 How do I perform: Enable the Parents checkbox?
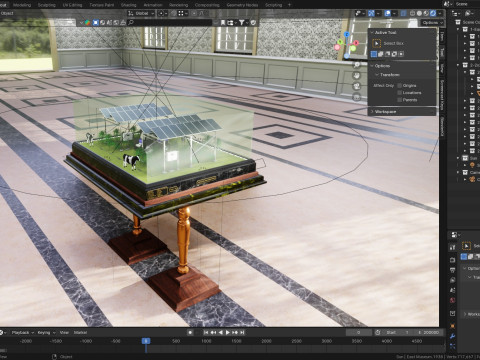click(399, 100)
